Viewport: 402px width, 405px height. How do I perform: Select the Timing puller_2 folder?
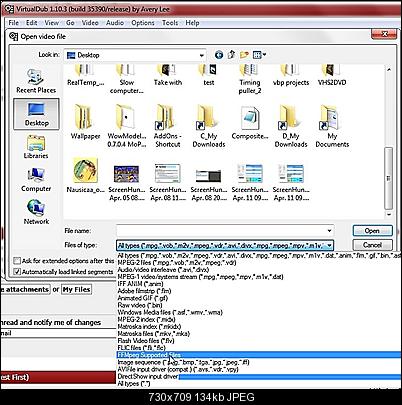coord(250,80)
